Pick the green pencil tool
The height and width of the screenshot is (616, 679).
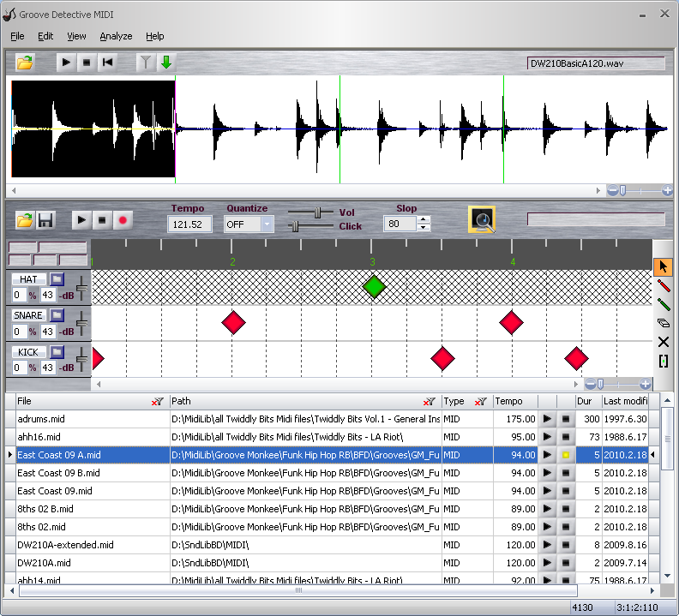(663, 304)
